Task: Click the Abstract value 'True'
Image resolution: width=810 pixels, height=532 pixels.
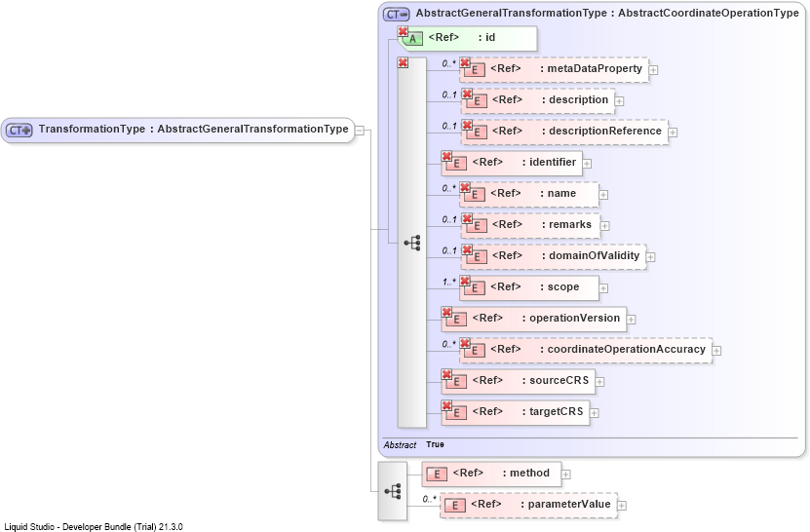Action: (x=435, y=444)
